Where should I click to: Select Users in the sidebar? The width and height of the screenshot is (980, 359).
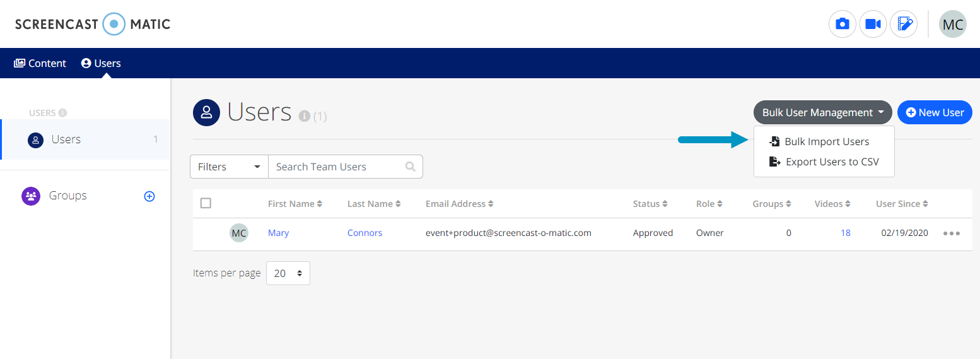pos(85,139)
